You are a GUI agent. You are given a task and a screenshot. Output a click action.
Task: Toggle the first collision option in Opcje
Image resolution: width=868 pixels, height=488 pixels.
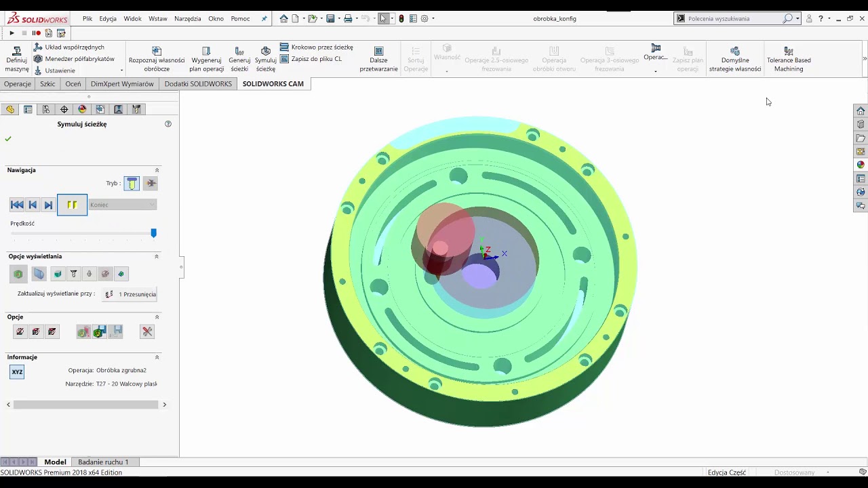coord(20,331)
